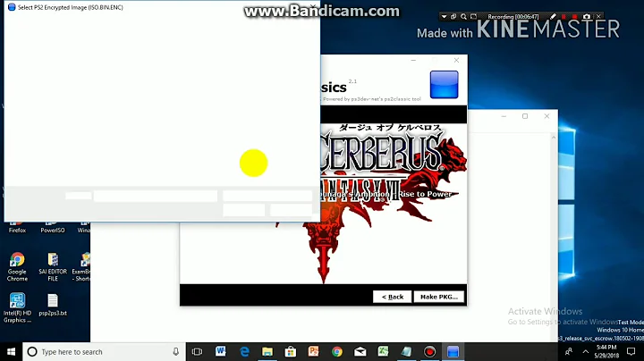The image size is (644, 361).
Task: Open Microsoft Edge from taskbar
Action: point(244,351)
